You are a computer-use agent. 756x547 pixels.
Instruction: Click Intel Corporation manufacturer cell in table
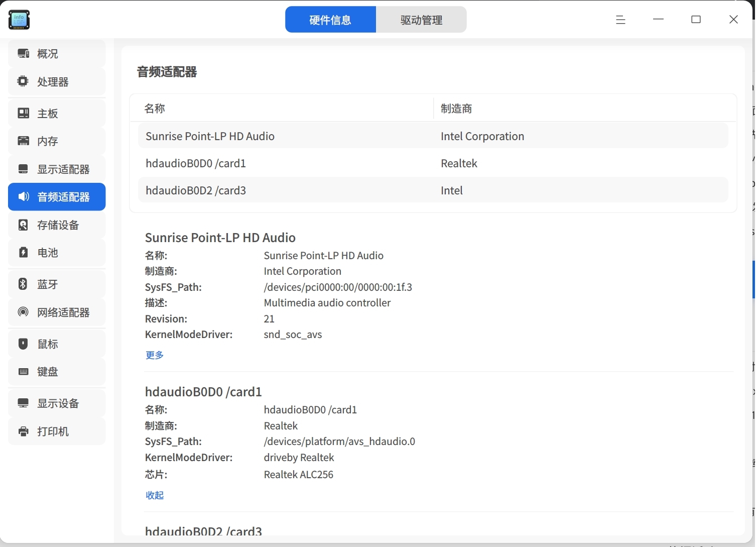[482, 136]
